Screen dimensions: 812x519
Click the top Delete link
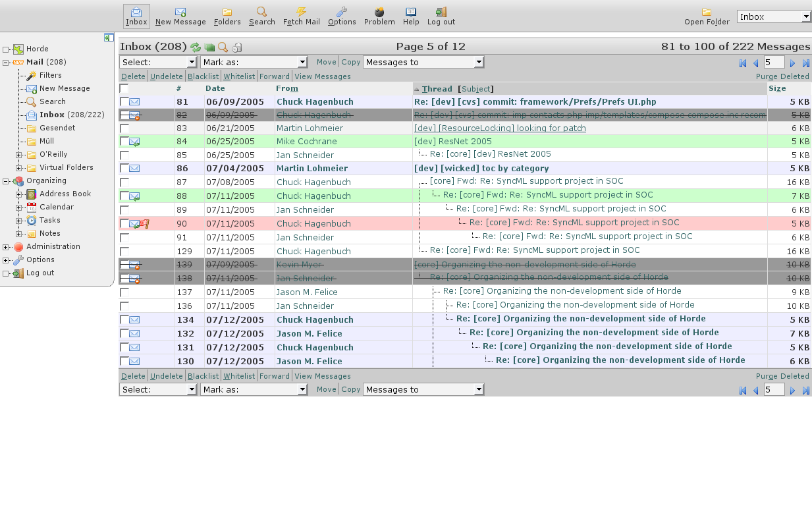point(133,76)
